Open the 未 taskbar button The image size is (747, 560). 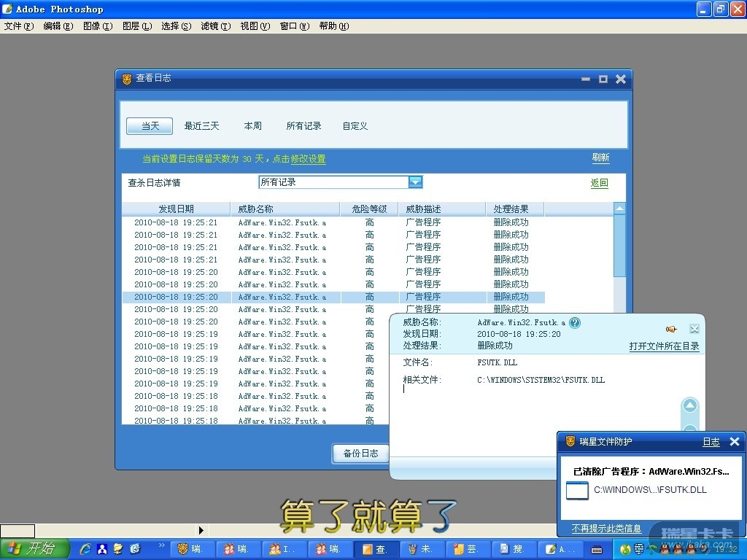(x=422, y=550)
